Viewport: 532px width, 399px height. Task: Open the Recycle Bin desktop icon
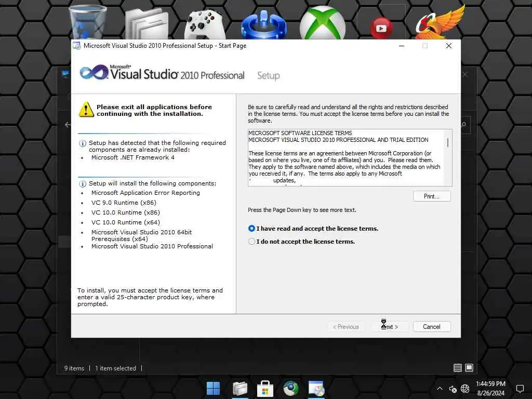88,22
